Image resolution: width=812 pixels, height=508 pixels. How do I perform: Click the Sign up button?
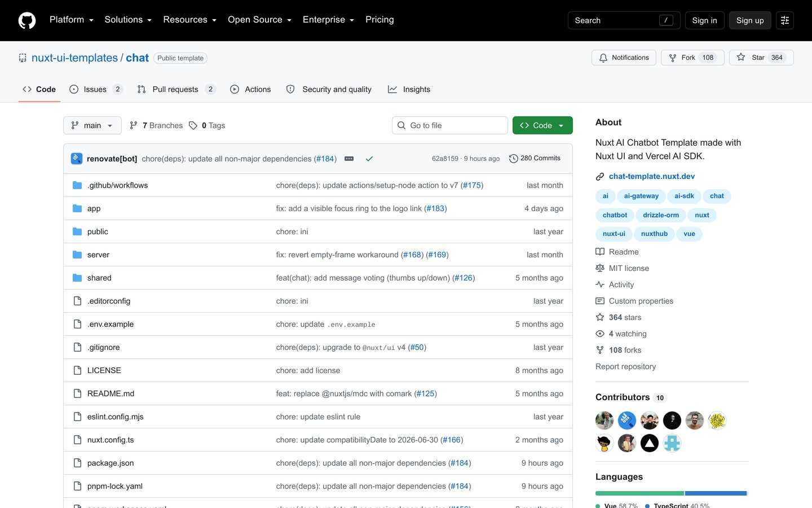tap(750, 20)
